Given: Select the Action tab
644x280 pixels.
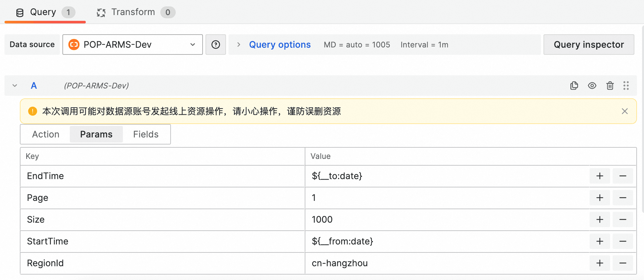Looking at the screenshot, I should click(x=46, y=134).
